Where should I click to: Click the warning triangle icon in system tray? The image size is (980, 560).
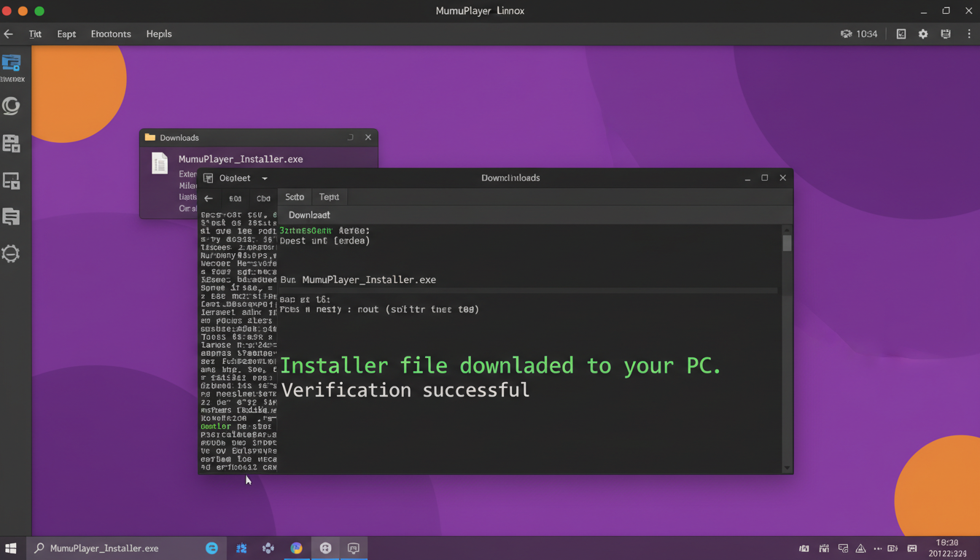coord(860,548)
